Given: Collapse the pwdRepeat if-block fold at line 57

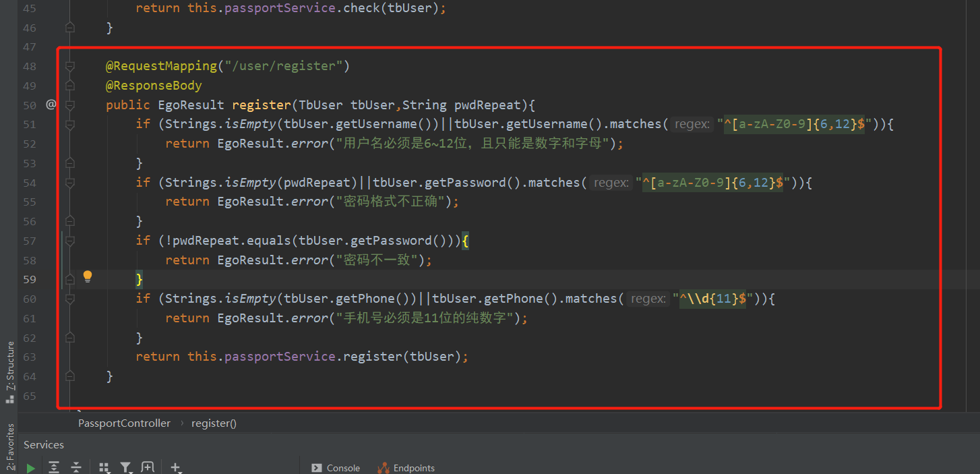Looking at the screenshot, I should [x=70, y=241].
